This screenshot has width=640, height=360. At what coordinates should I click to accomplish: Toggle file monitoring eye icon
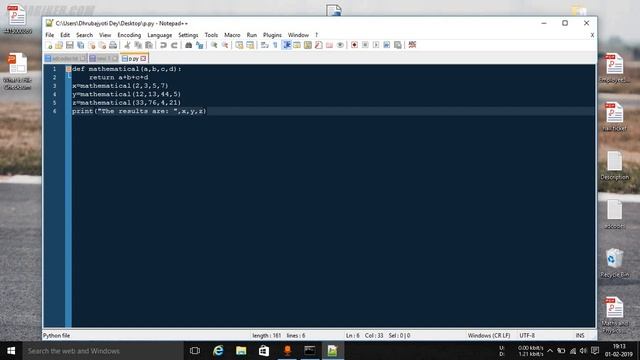click(340, 45)
